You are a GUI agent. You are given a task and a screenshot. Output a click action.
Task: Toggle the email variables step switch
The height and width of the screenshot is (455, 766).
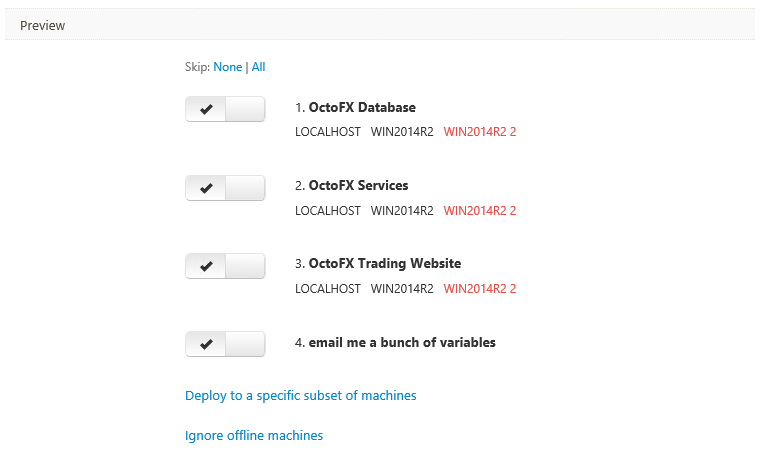[225, 344]
